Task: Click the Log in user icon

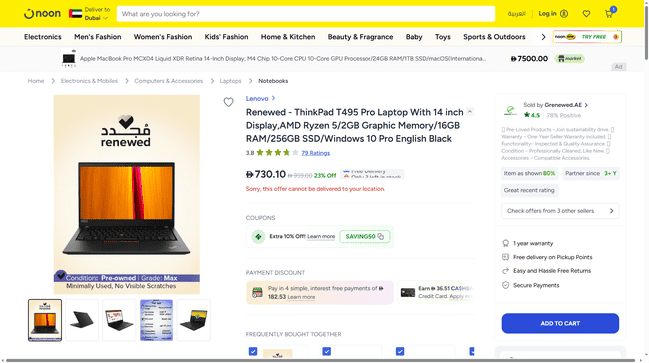Action: pos(564,14)
